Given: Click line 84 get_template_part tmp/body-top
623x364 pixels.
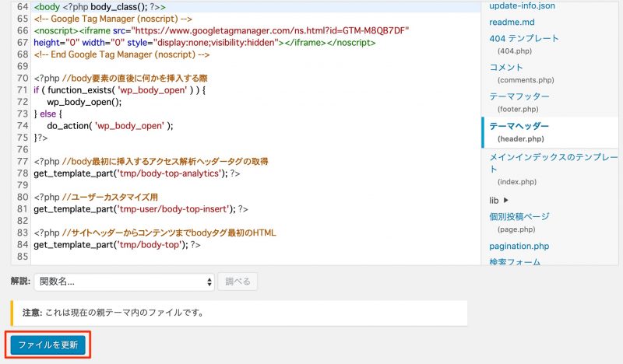Looking at the screenshot, I should pos(117,244).
